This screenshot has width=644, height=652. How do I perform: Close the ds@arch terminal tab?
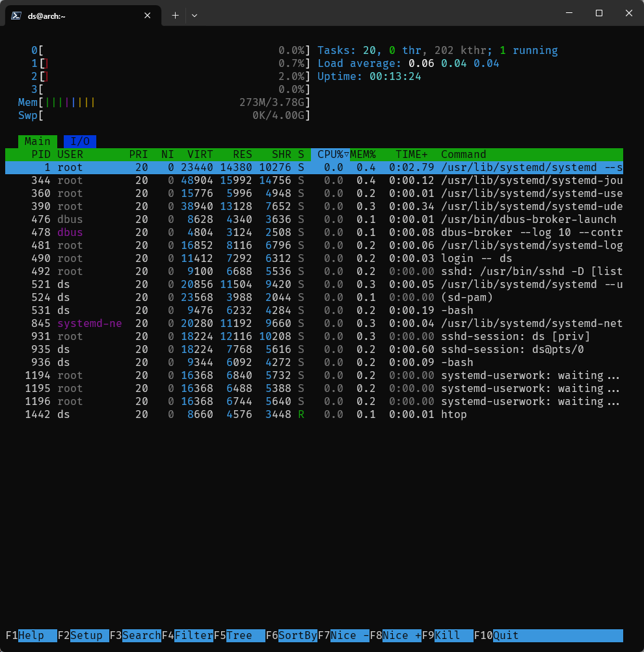pos(148,15)
